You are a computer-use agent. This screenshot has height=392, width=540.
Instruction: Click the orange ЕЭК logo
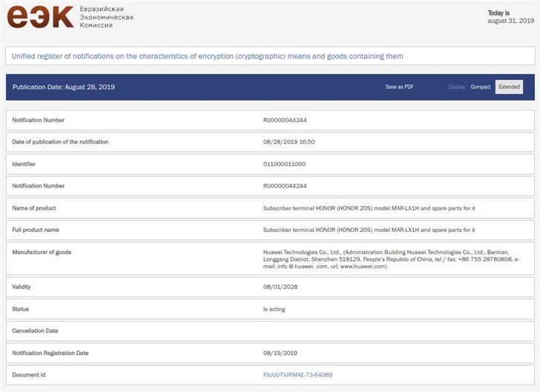(x=40, y=16)
